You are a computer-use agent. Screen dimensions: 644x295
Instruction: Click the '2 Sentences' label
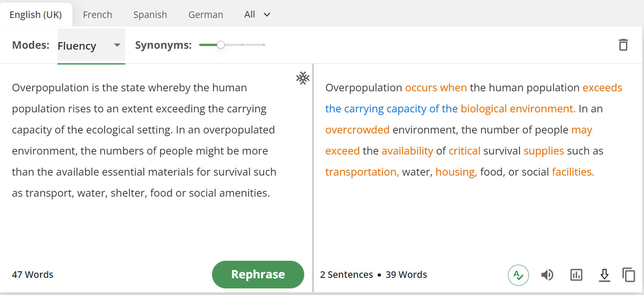346,275
